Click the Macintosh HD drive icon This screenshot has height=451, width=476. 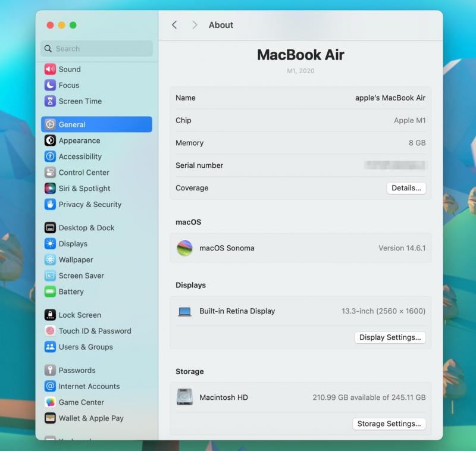[x=184, y=397]
